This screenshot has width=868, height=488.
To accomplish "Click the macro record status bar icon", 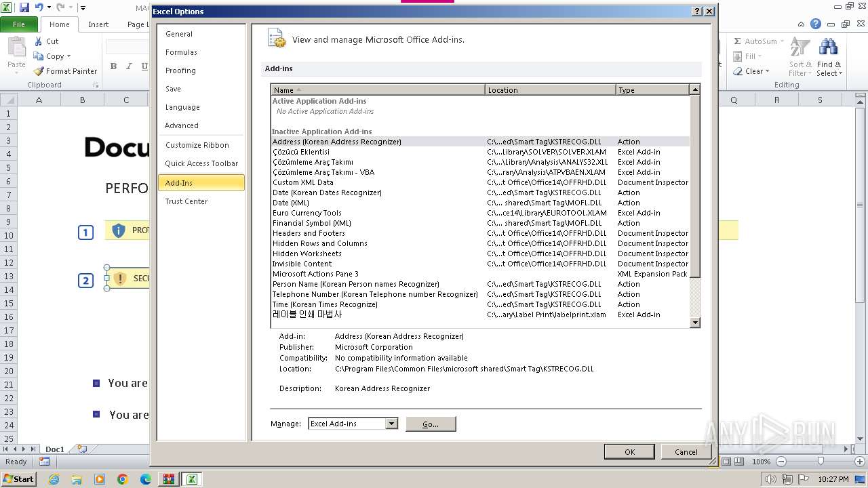I will [44, 462].
